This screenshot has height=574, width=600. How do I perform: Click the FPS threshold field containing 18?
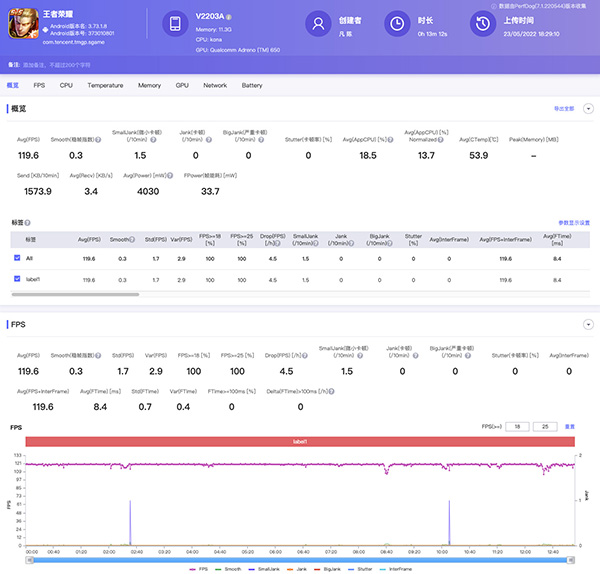(x=515, y=427)
